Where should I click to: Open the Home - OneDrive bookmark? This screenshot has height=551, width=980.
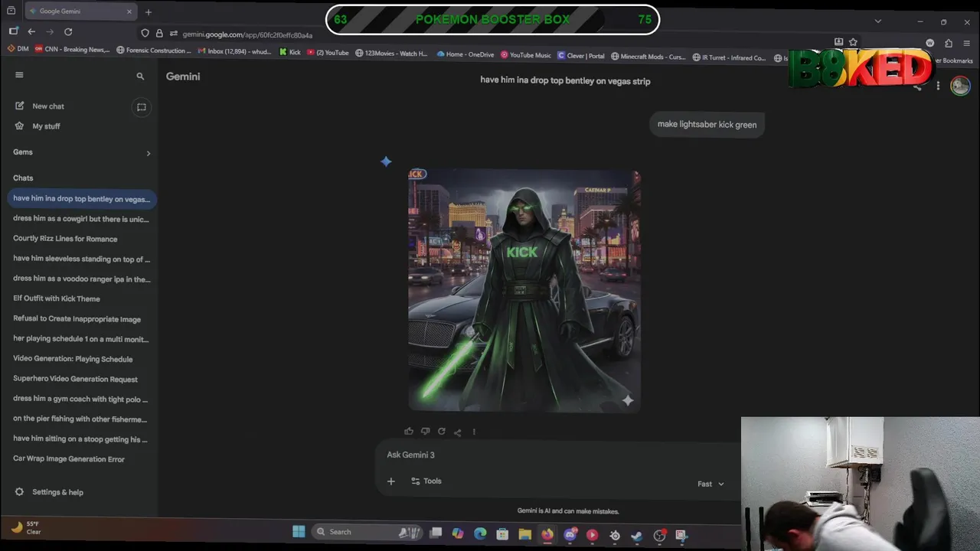[x=465, y=54]
